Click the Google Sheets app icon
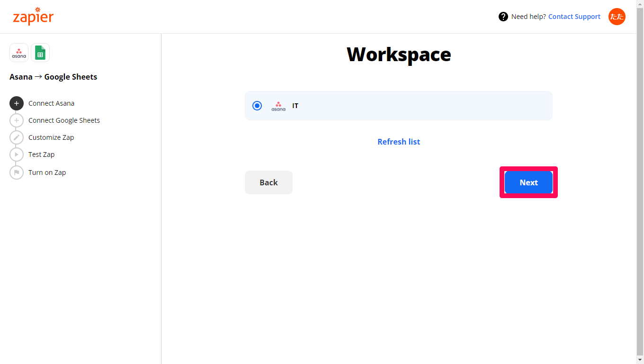This screenshot has height=364, width=644. [40, 53]
